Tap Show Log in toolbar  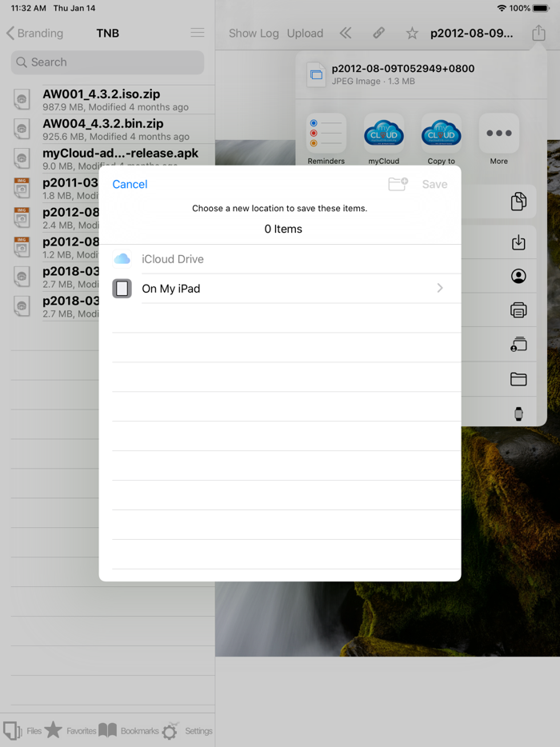click(254, 34)
